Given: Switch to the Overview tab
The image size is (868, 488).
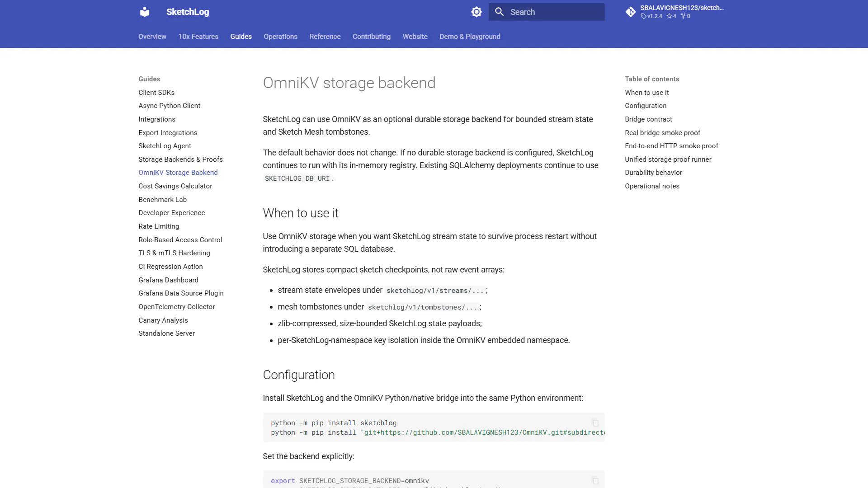Looking at the screenshot, I should 152,37.
